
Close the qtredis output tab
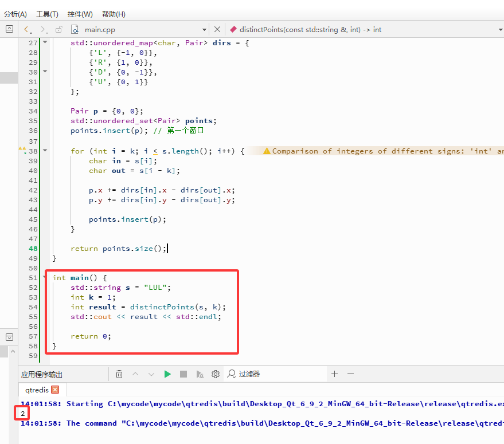point(55,390)
